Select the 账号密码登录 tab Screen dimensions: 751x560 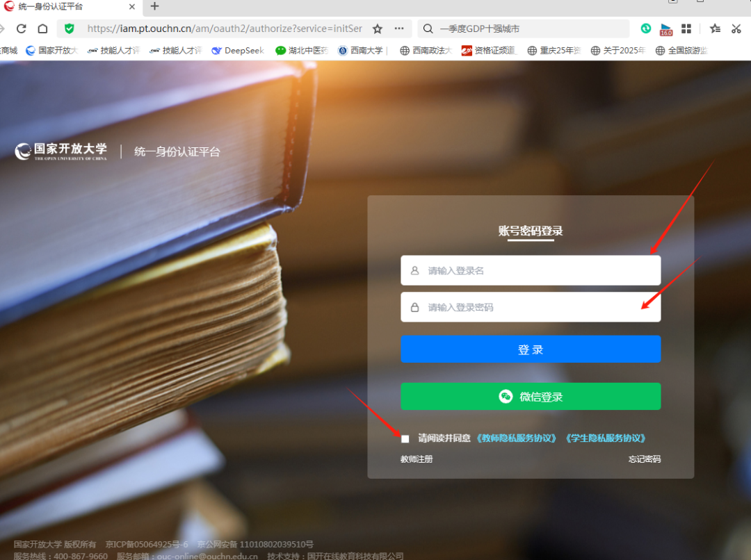[531, 231]
